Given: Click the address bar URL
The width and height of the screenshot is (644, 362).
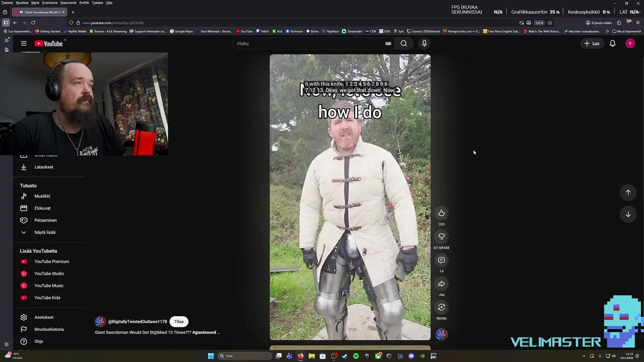Looking at the screenshot, I should 113,23.
